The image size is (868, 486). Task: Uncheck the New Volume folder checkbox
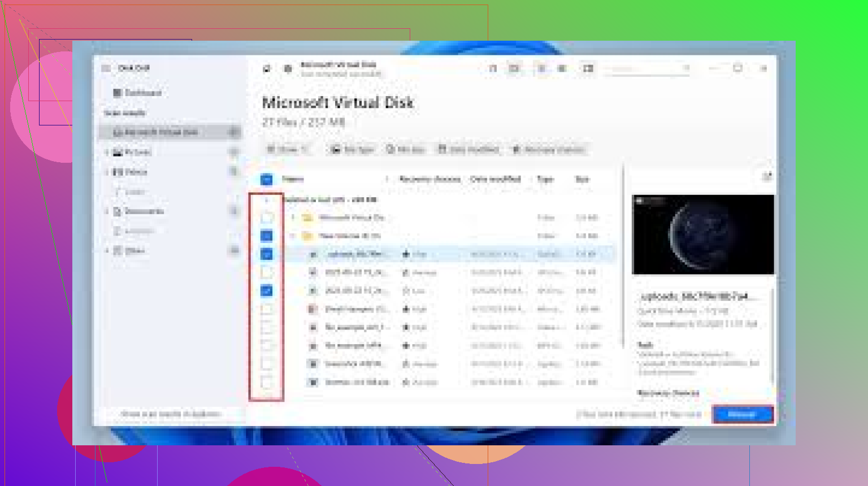pyautogui.click(x=267, y=236)
